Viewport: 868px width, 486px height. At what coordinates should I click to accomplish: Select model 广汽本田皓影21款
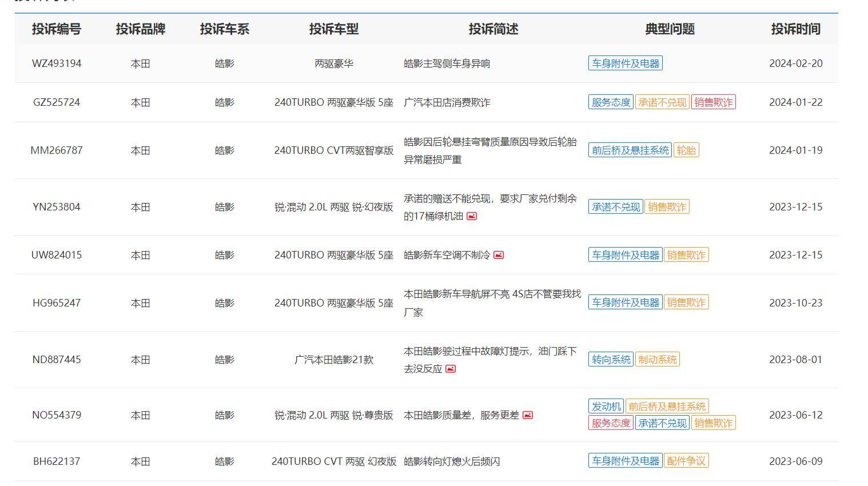(334, 360)
